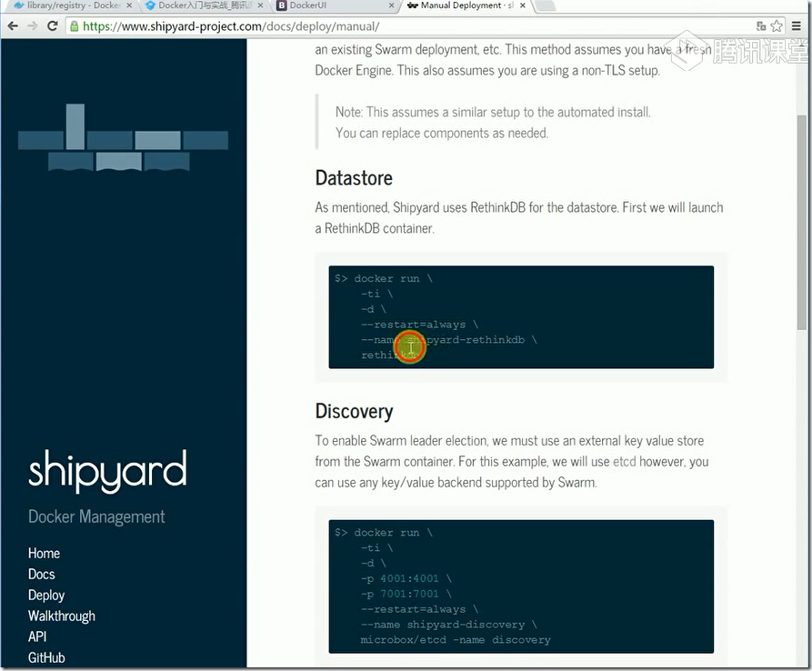The width and height of the screenshot is (812, 671).
Task: Open the Docs sidebar link
Action: [42, 575]
